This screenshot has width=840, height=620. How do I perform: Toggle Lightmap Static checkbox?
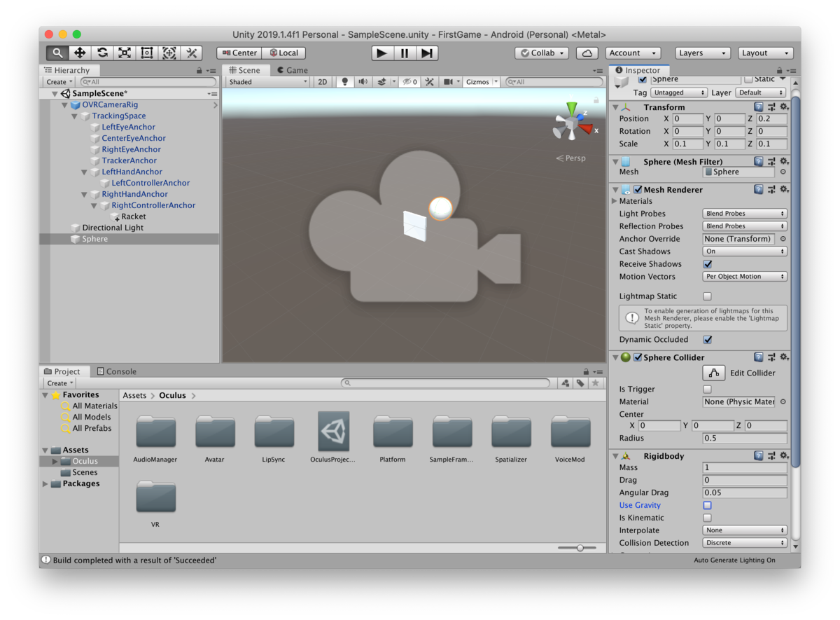pyautogui.click(x=708, y=296)
